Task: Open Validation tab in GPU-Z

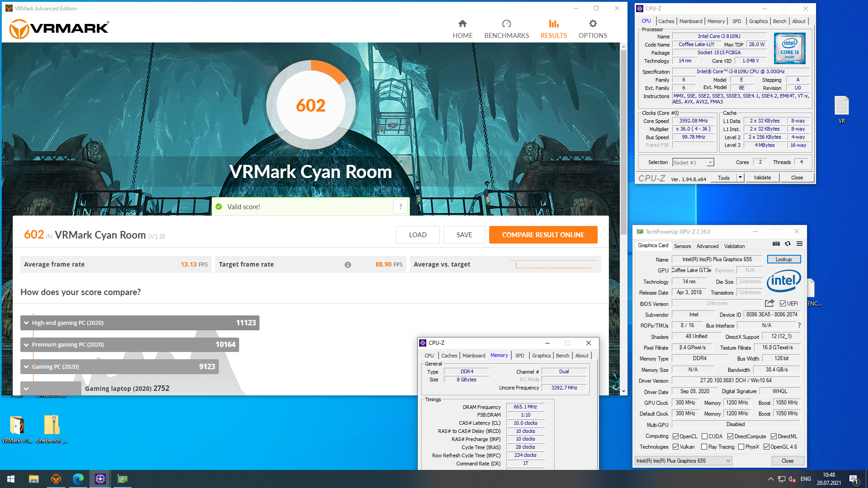Action: coord(734,246)
